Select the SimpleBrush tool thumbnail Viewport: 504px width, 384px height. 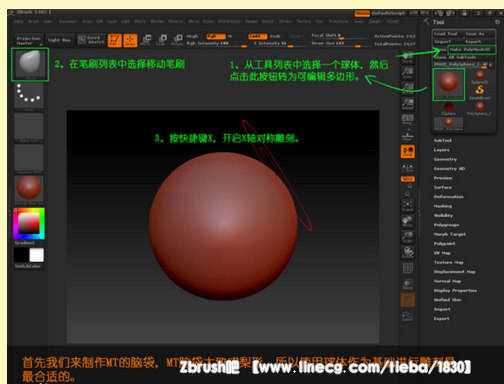480,93
